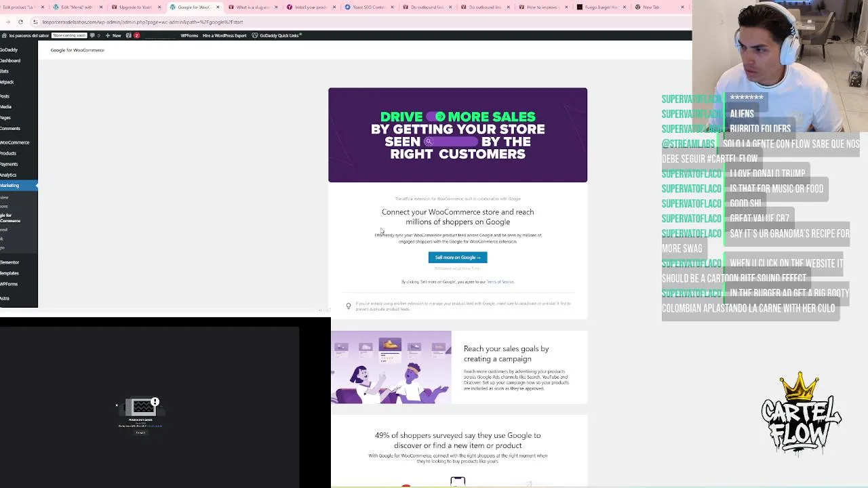Close the "Upgrade to Yoast" tab
This screenshot has height=488, width=868.
click(x=159, y=7)
